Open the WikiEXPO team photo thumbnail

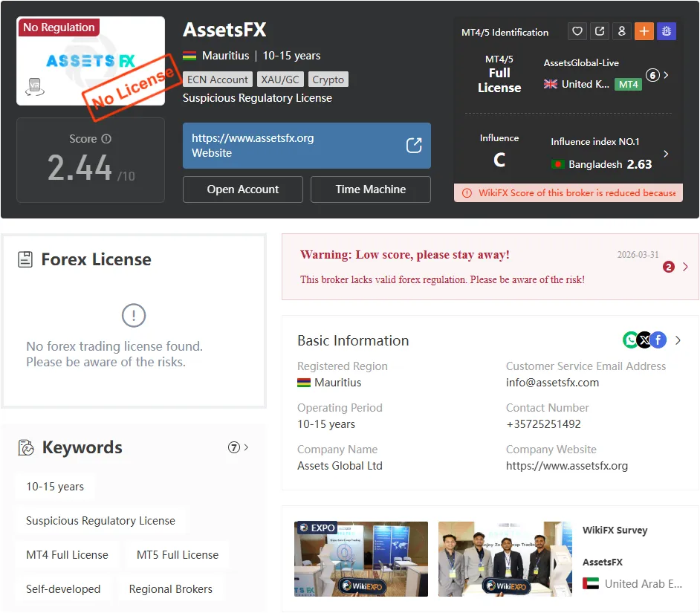[505, 559]
